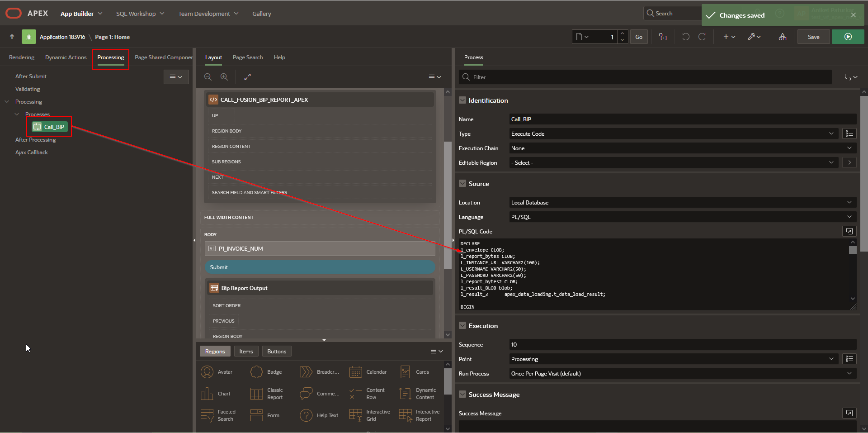The image size is (868, 433).
Task: Open the App Builder menu
Action: (x=81, y=14)
